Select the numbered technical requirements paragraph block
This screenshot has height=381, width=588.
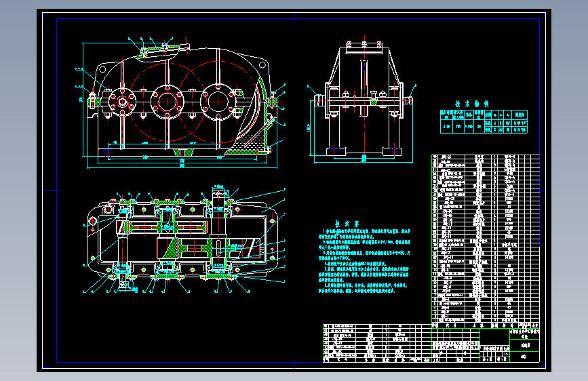point(364,261)
